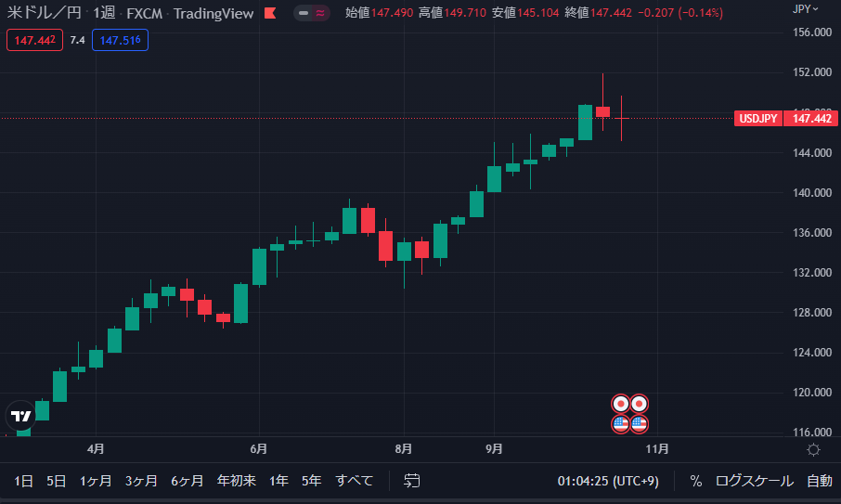Click the blue buy price 147.516 button
Screen dimensions: 841x504
(x=120, y=41)
